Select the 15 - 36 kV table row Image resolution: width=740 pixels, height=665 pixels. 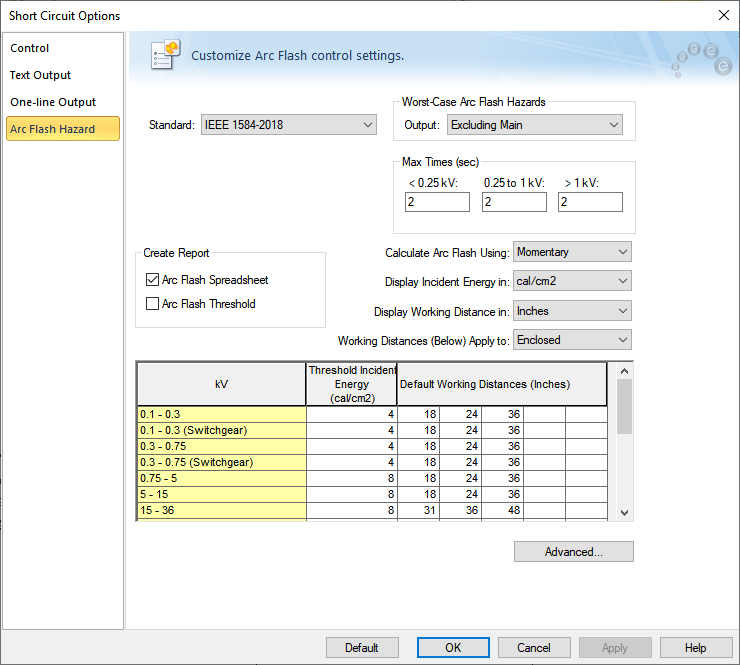(221, 510)
